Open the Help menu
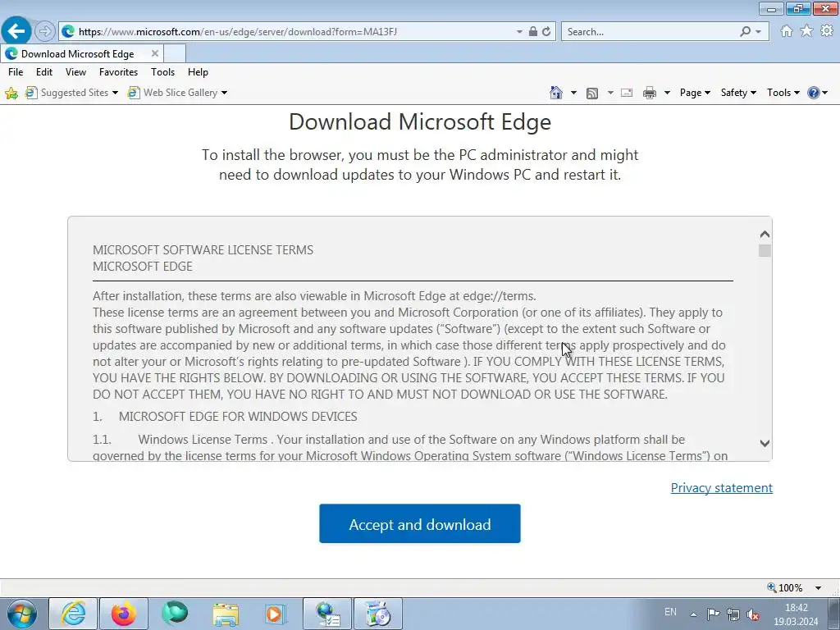This screenshot has height=630, width=840. pyautogui.click(x=198, y=72)
